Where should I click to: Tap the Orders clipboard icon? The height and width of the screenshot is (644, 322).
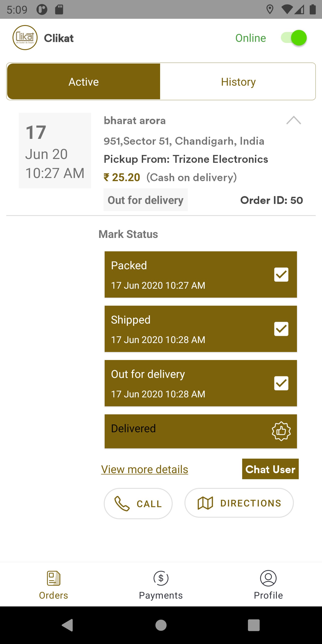point(53,578)
